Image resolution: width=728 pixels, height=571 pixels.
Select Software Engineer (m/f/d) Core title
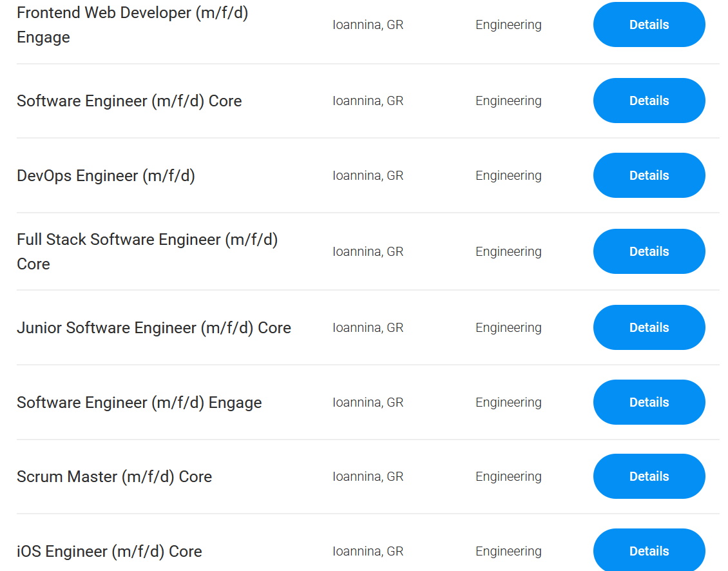tap(129, 101)
